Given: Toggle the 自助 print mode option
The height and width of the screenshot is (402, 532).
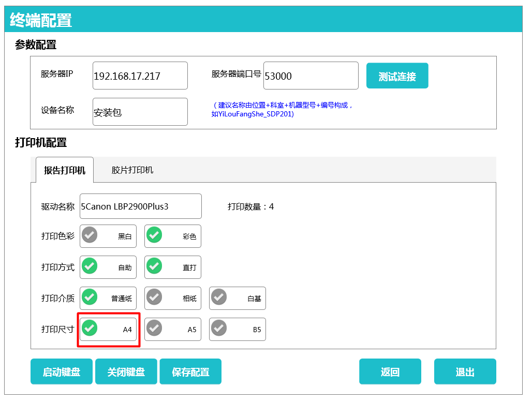Looking at the screenshot, I should click(108, 267).
